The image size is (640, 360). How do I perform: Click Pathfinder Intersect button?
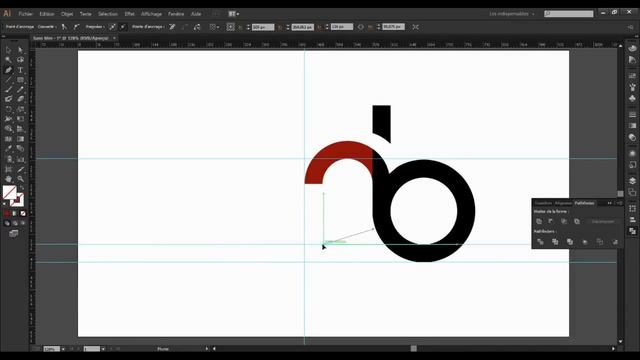(x=564, y=221)
